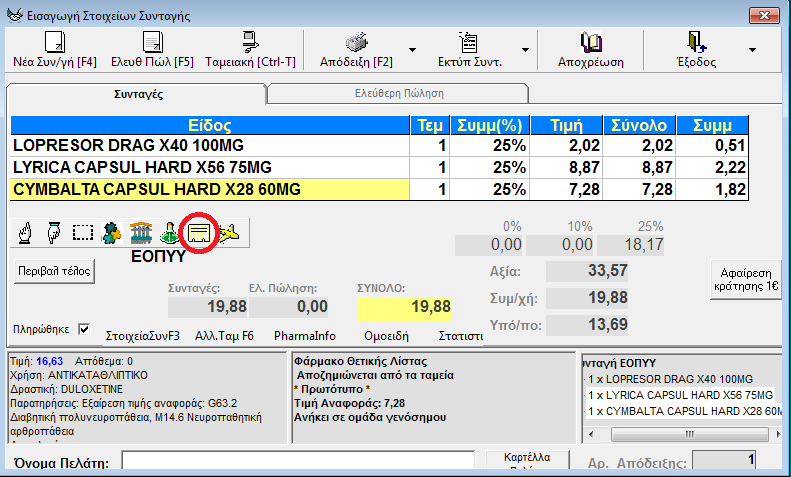Image resolution: width=791 pixels, height=477 pixels.
Task: Open the dropdown arrow beside Εκτύπ Συντ.
Action: pyautogui.click(x=525, y=49)
